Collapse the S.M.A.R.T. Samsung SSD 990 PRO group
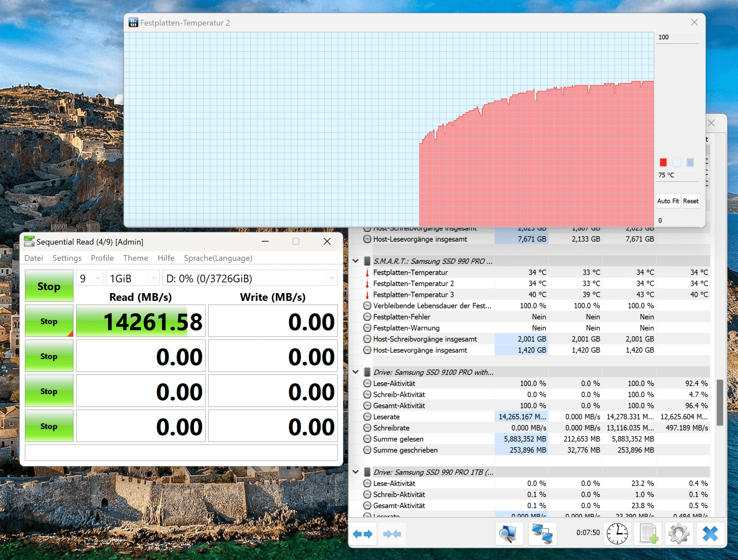The width and height of the screenshot is (738, 560). 356,261
